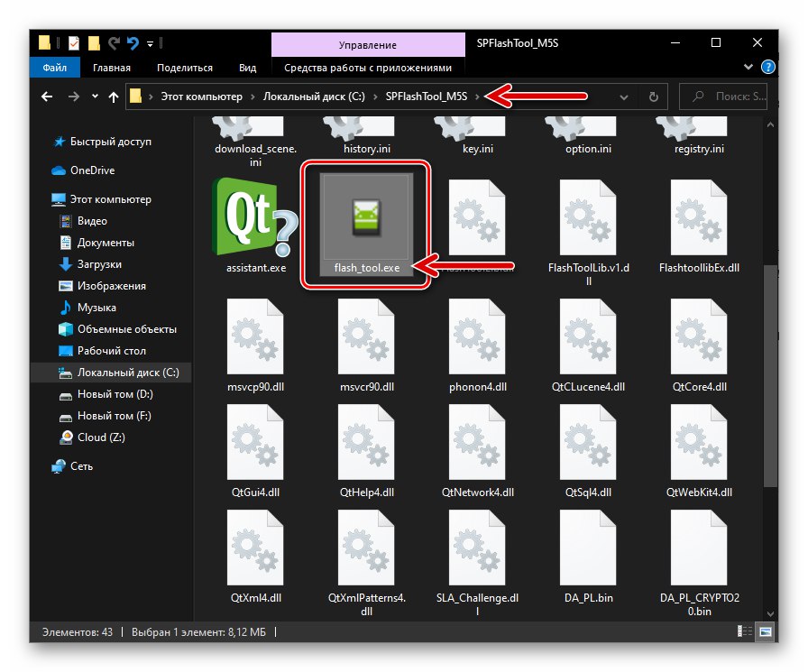The image size is (808, 672).
Task: Open Изображения folder in sidebar
Action: [103, 286]
